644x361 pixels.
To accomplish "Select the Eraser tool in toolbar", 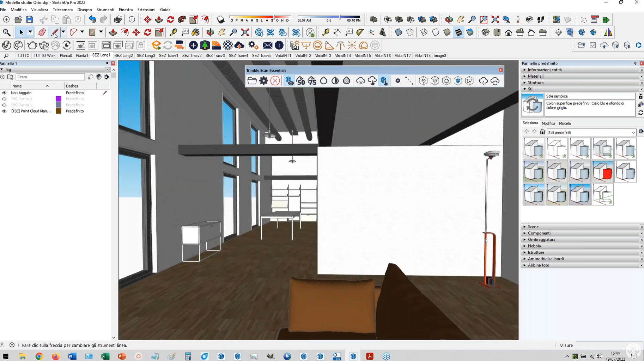I will [x=42, y=32].
